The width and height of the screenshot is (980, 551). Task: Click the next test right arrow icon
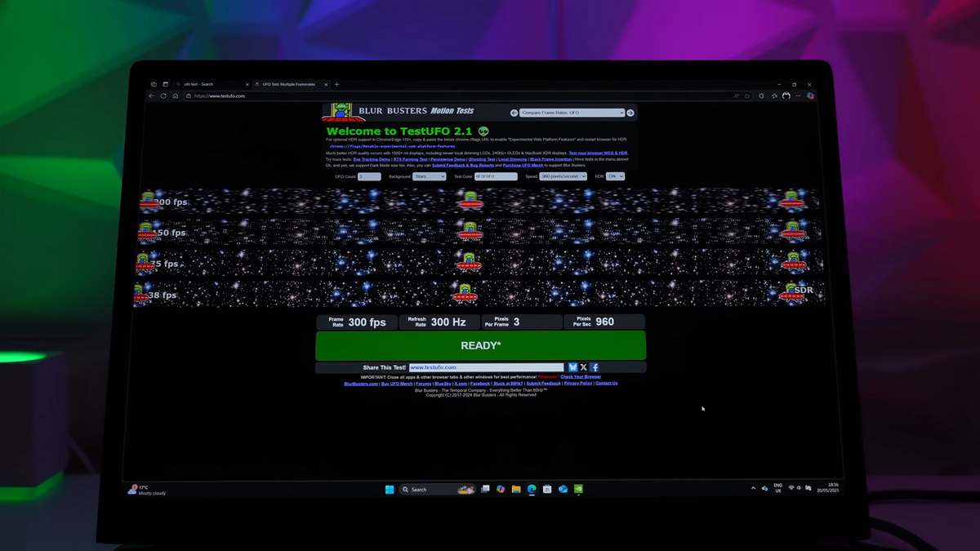click(630, 113)
